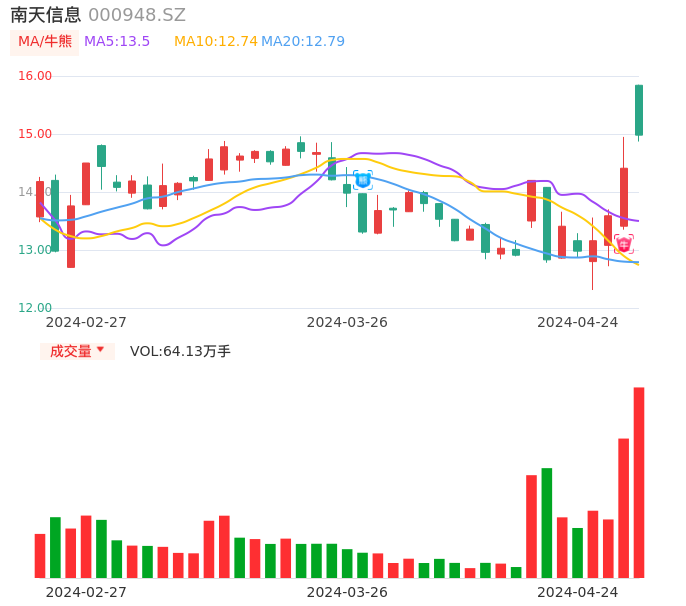This screenshot has width=686, height=606.
Task: Click the tall green volume bar in April
Action: coord(547,523)
